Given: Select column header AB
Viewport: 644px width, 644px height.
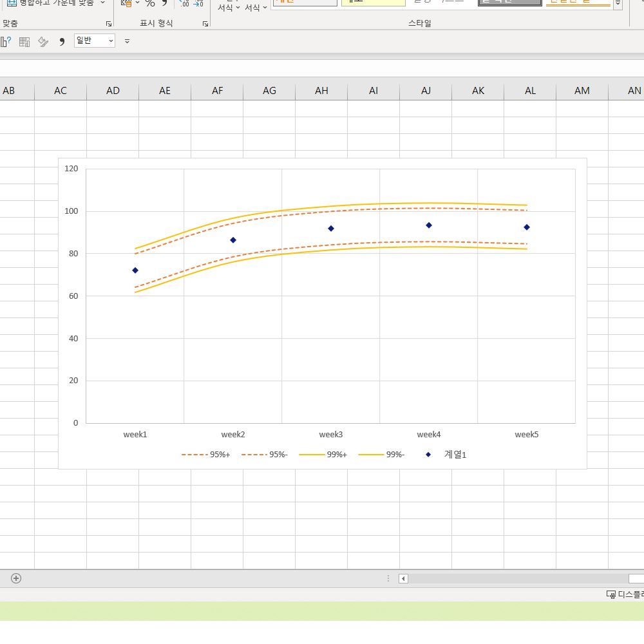Looking at the screenshot, I should click(17, 91).
